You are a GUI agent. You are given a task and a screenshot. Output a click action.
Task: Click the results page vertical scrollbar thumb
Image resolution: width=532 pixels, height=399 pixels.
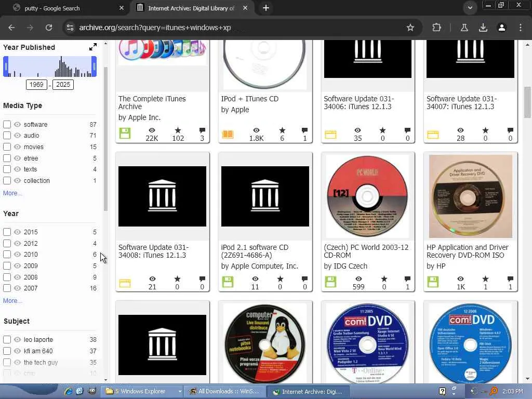point(527,102)
